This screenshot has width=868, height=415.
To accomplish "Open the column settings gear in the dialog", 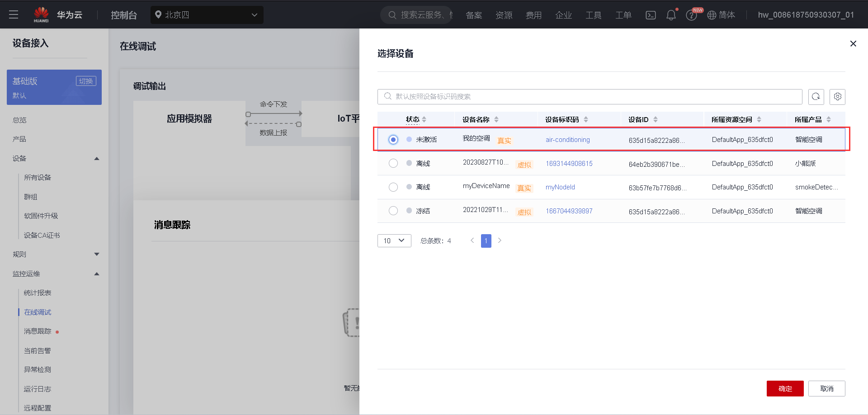I will pos(837,96).
